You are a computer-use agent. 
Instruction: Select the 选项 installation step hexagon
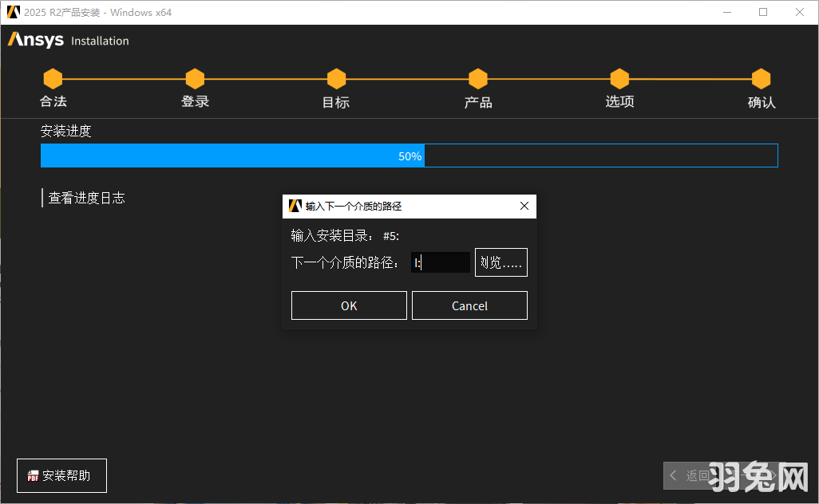pos(619,78)
